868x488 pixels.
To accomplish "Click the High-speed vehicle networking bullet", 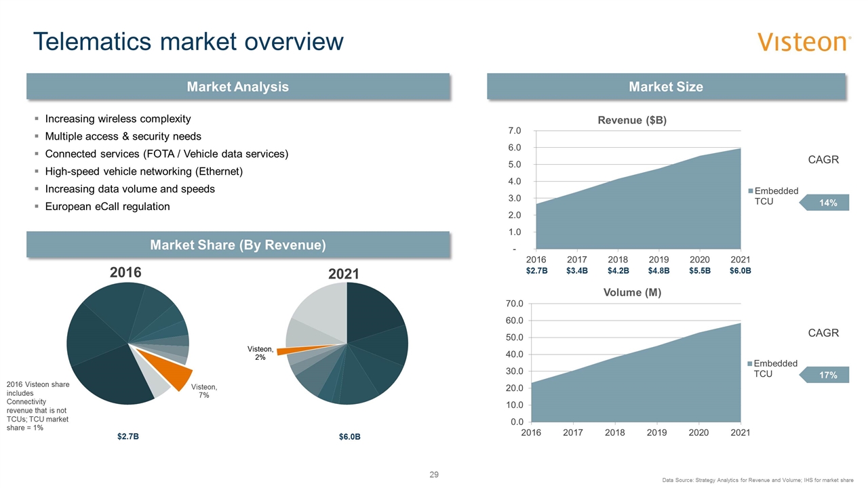I will [x=144, y=171].
